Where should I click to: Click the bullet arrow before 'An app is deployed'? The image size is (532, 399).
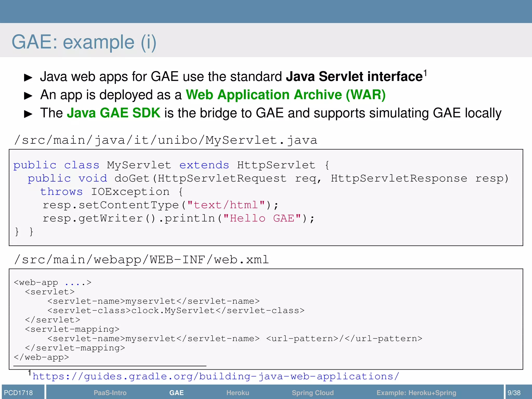tap(28, 96)
